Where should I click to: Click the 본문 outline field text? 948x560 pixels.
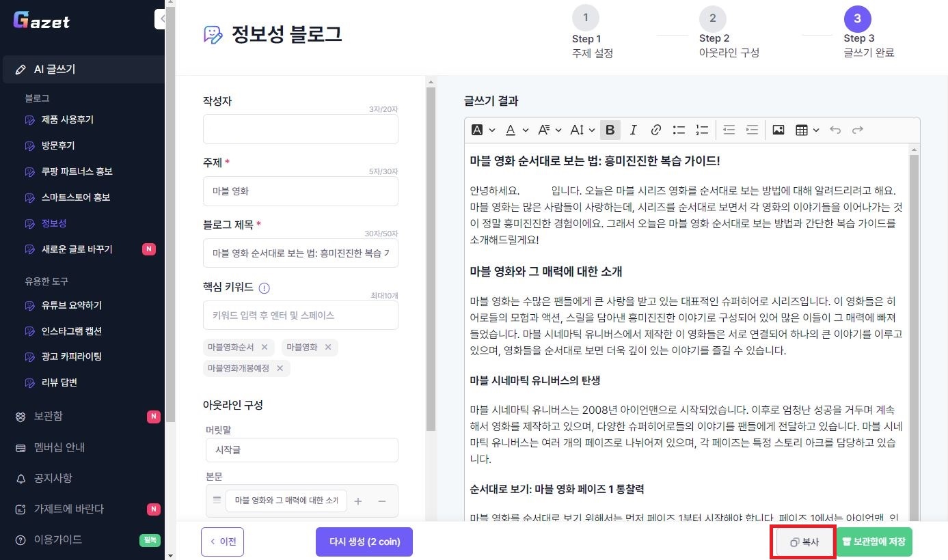(x=286, y=501)
